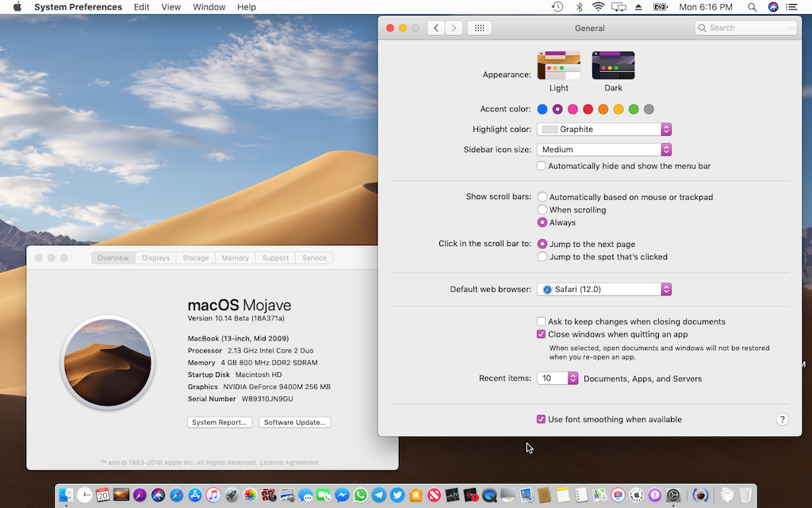812x508 pixels.
Task: Select show scroll bars Always
Action: (x=542, y=222)
